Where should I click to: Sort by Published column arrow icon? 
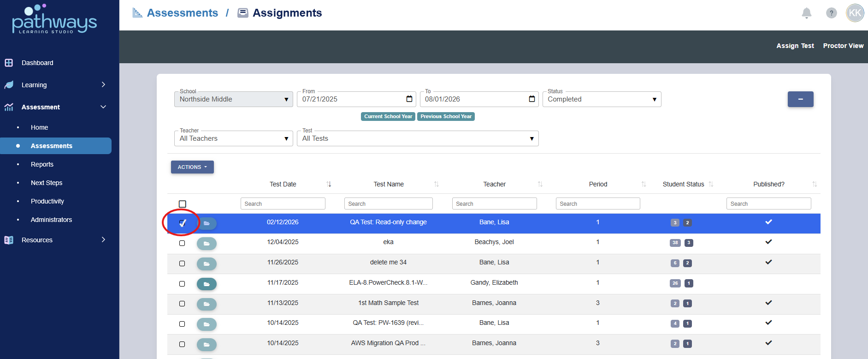click(815, 184)
